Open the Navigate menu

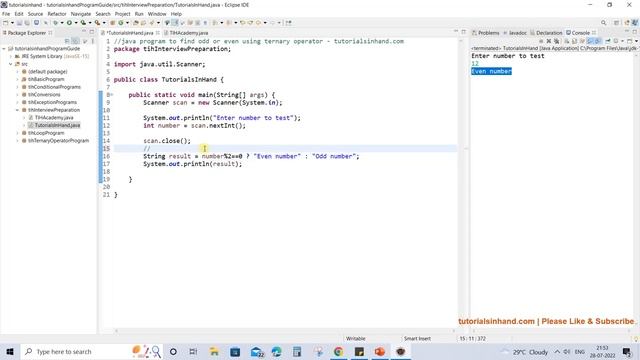81,14
